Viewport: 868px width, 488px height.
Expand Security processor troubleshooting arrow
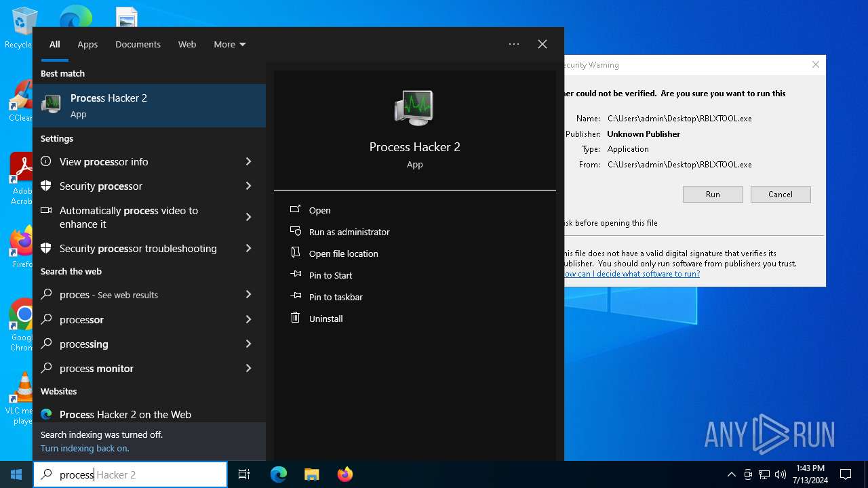(x=248, y=248)
